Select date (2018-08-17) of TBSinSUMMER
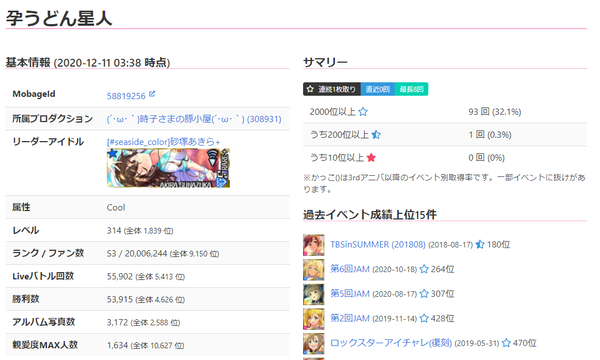 [450, 245]
